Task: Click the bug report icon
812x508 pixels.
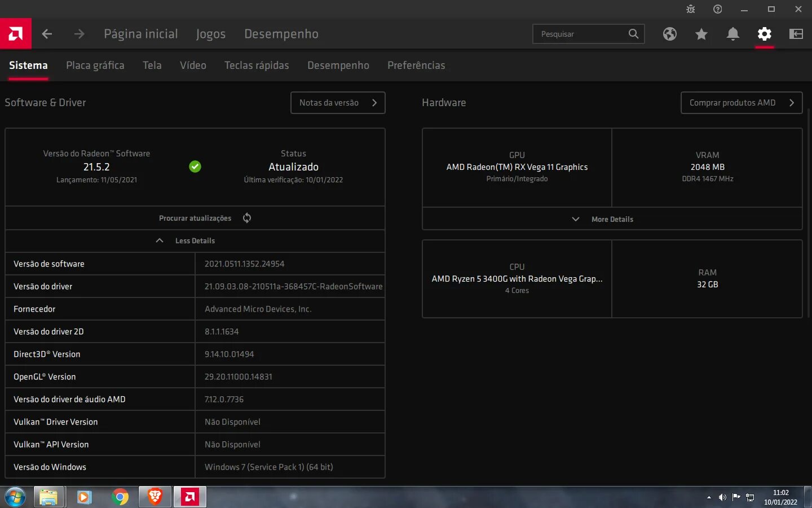Action: [691, 9]
